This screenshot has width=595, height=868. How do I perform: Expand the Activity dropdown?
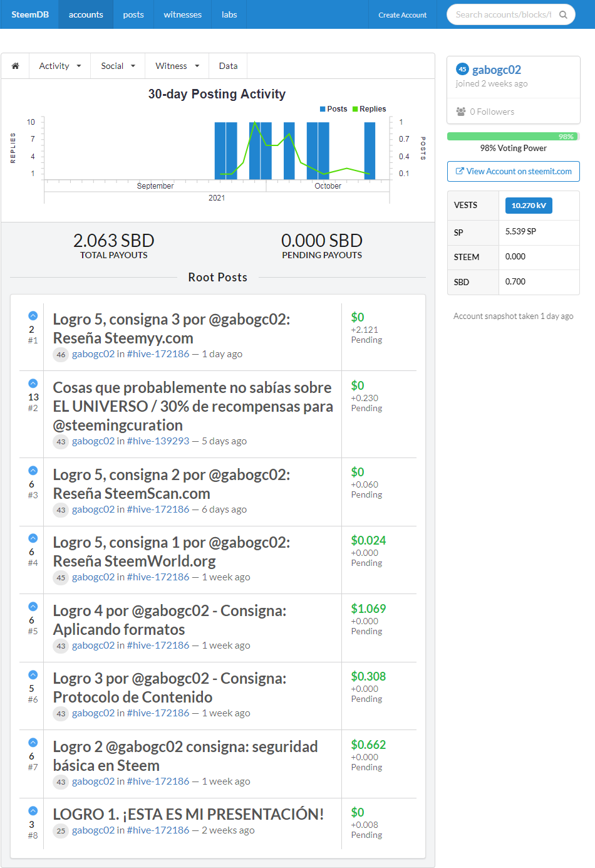coord(60,66)
